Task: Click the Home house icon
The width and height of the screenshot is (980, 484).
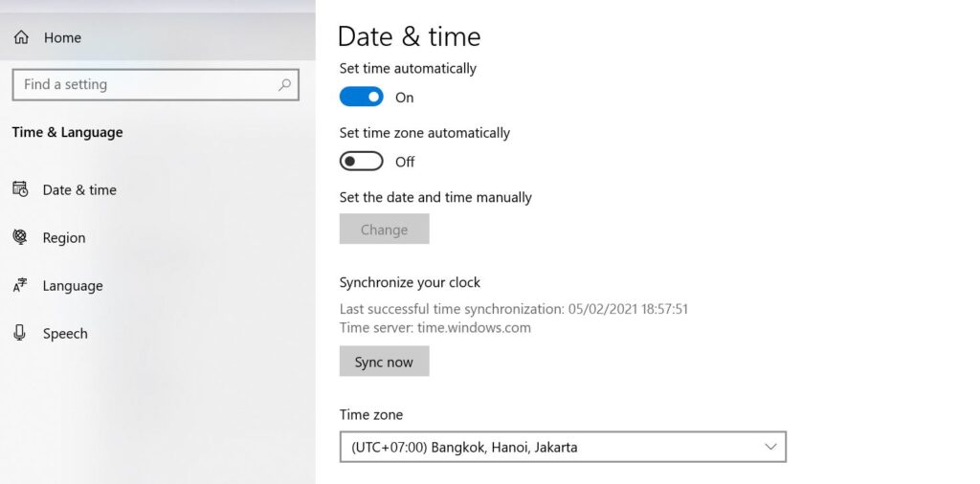Action: point(21,38)
